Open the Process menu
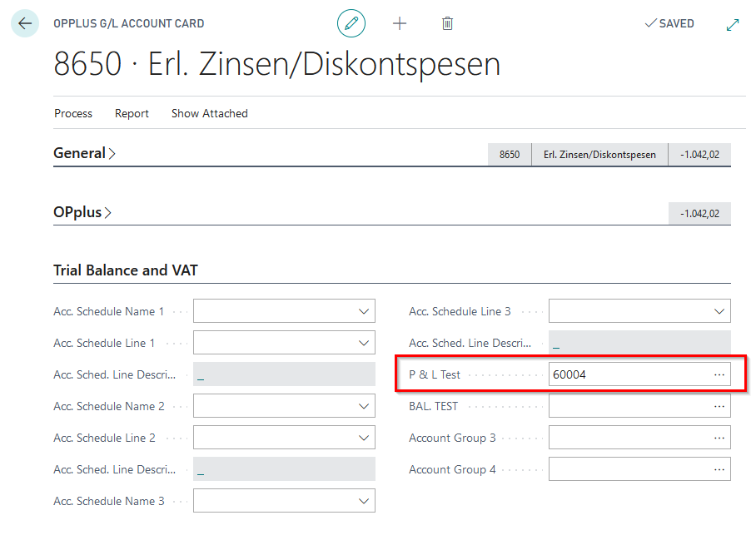 coord(73,113)
